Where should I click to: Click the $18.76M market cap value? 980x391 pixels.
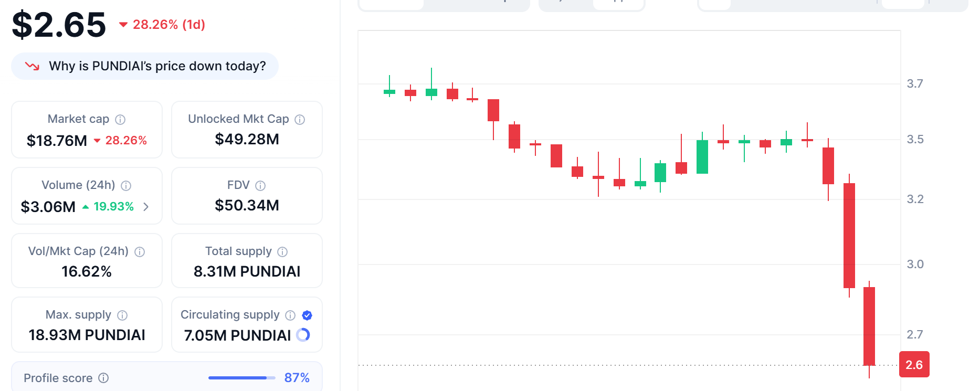coord(57,141)
